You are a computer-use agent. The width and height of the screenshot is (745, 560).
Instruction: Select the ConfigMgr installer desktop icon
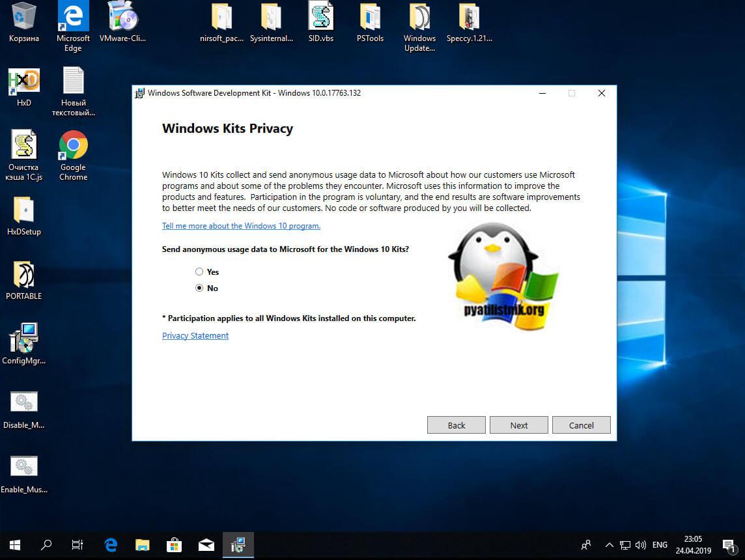(23, 344)
